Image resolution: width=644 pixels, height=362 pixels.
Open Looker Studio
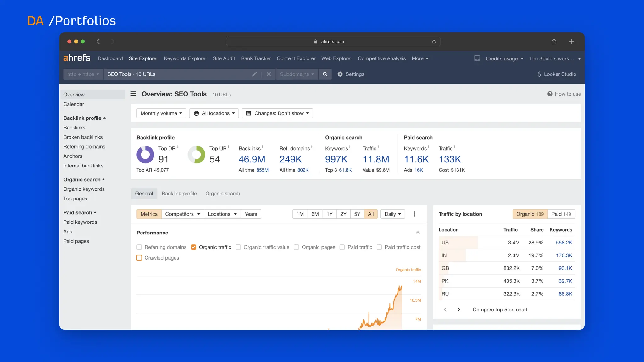[x=557, y=74]
